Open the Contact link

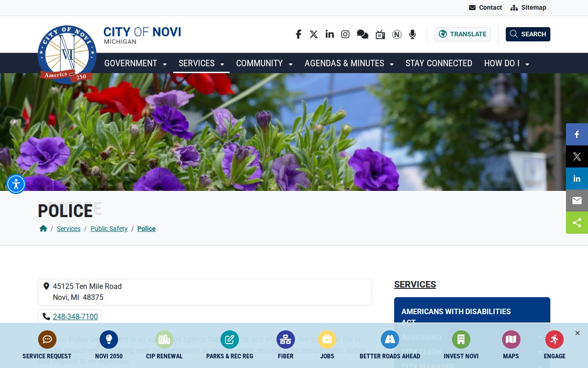[x=486, y=7]
